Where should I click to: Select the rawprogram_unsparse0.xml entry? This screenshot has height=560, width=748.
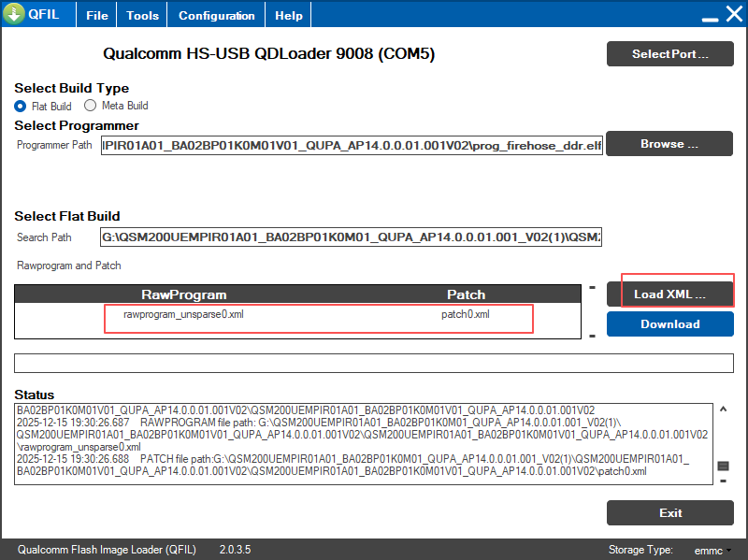183,314
